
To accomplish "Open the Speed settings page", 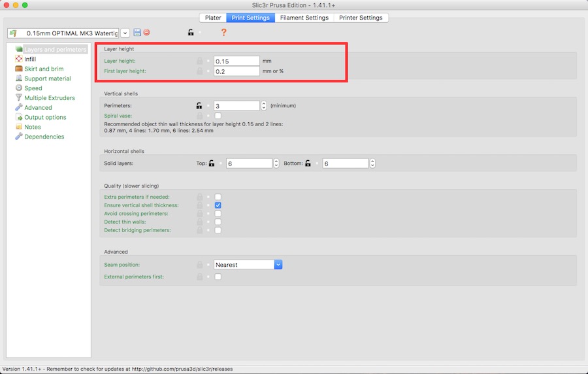I will (33, 88).
